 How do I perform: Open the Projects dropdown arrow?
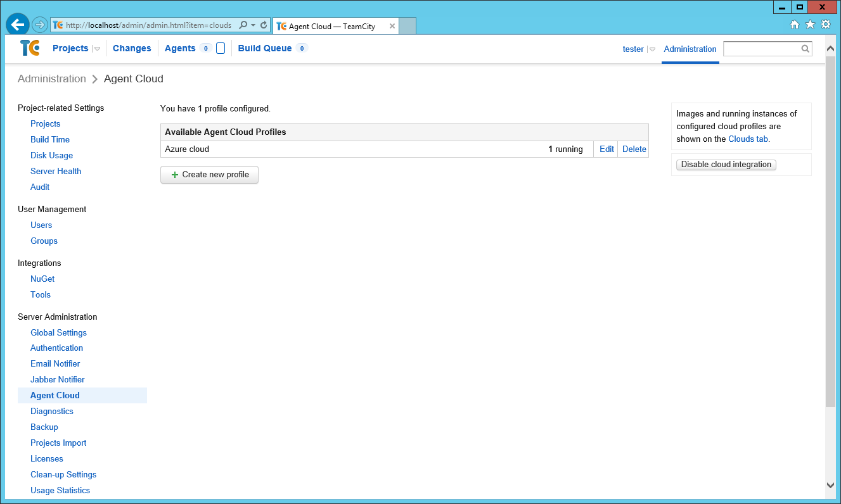click(97, 49)
